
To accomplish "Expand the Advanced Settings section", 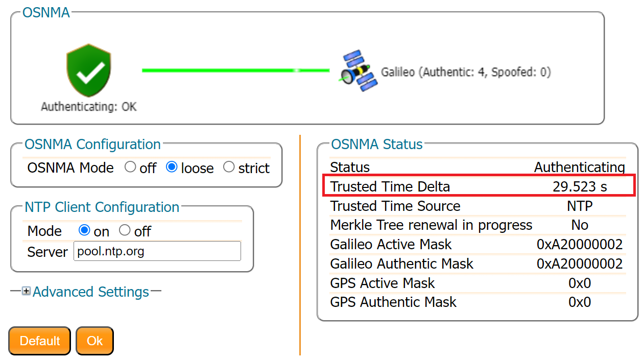I will [90, 292].
